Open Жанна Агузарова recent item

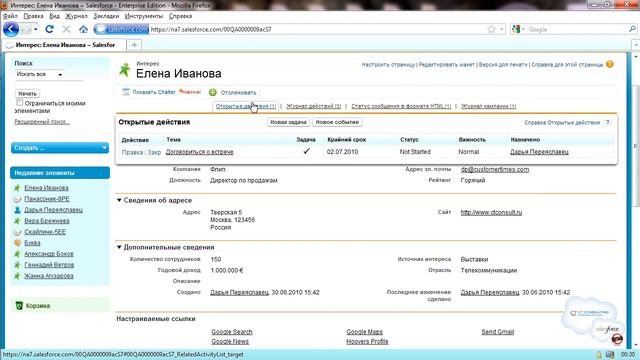click(x=49, y=276)
